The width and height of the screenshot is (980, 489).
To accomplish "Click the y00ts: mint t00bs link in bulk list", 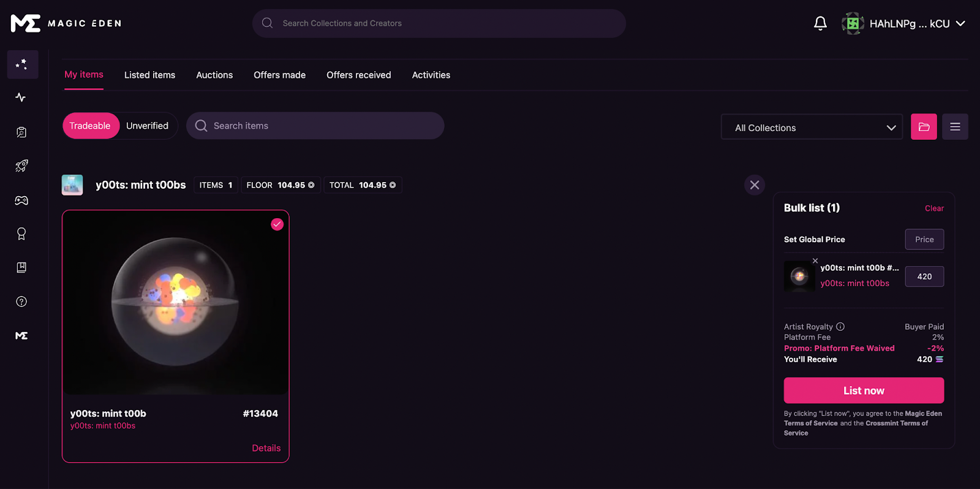I will (x=854, y=283).
